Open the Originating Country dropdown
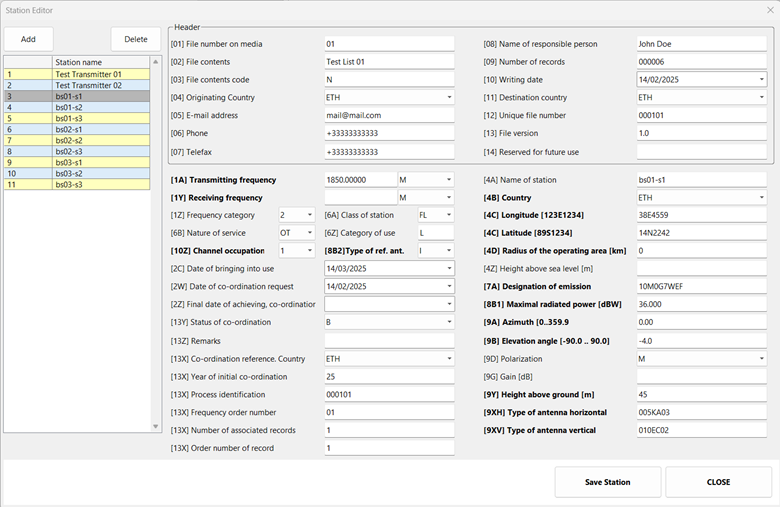Screen dimensions: 780x507 point(449,98)
